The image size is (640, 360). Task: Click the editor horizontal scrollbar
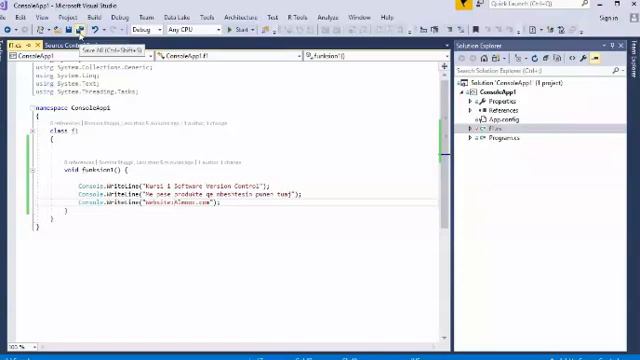[x=238, y=347]
